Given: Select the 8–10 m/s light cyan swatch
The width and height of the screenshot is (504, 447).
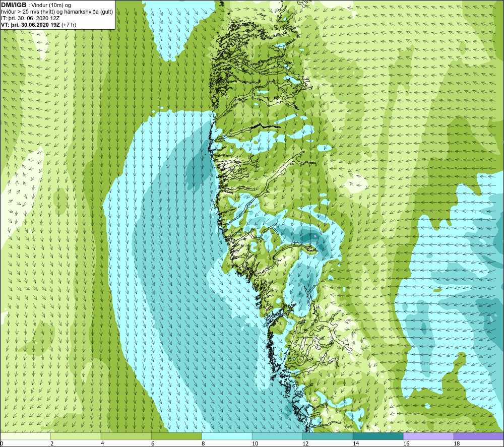Looking at the screenshot, I should tap(227, 436).
